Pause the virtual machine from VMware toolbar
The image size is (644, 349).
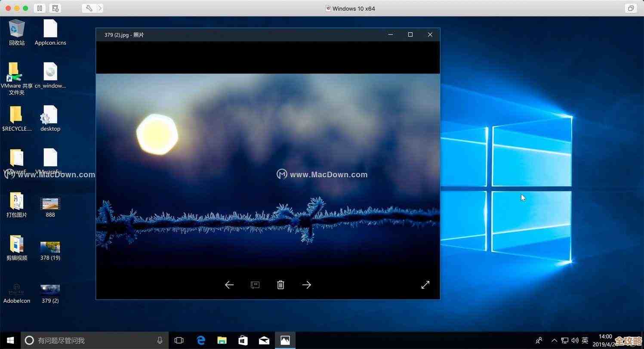click(x=40, y=8)
